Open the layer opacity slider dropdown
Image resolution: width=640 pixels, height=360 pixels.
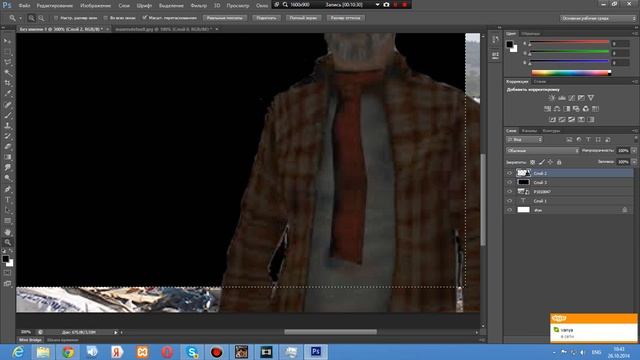tap(634, 151)
